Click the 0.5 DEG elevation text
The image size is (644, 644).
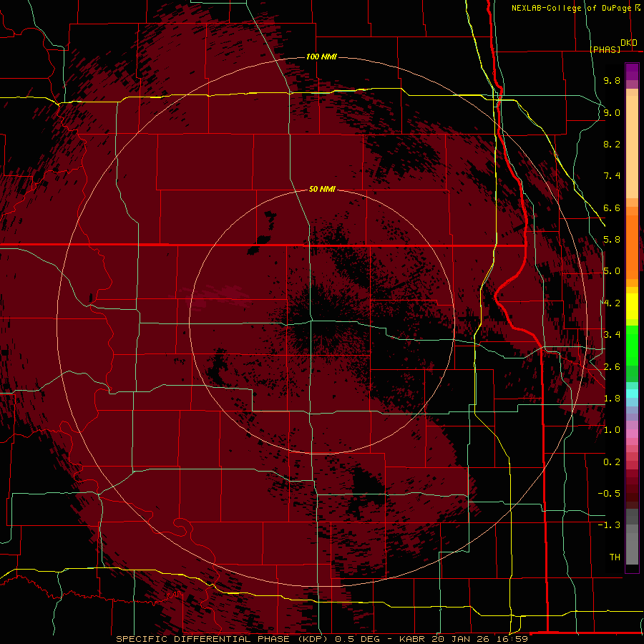356,639
